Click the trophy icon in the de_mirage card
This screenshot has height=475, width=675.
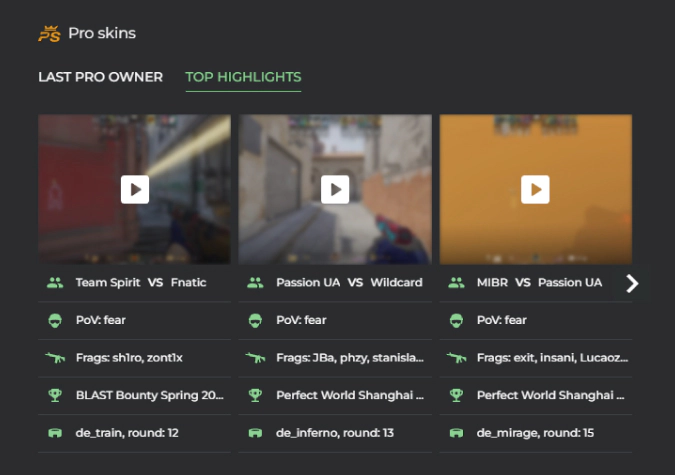[x=456, y=395]
